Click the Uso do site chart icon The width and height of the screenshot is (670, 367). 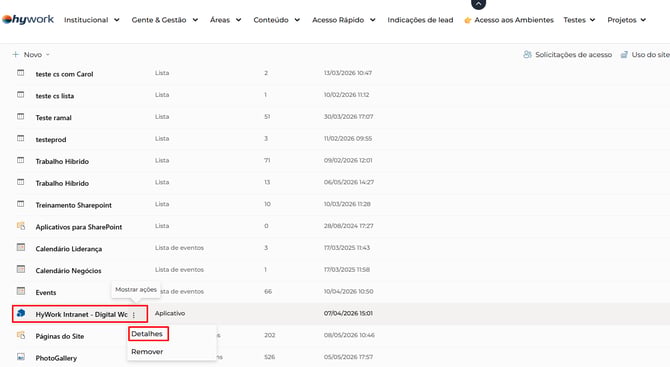tap(624, 55)
